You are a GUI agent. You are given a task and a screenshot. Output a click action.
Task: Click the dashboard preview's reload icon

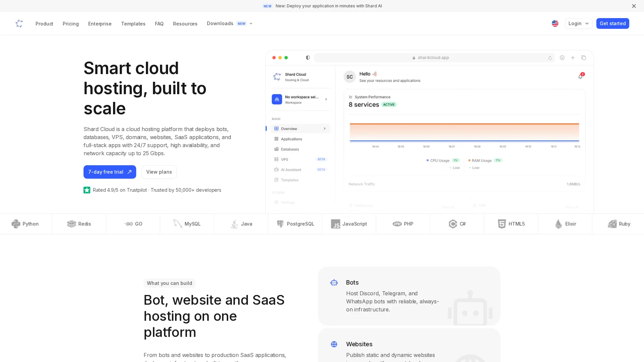pos(550,58)
